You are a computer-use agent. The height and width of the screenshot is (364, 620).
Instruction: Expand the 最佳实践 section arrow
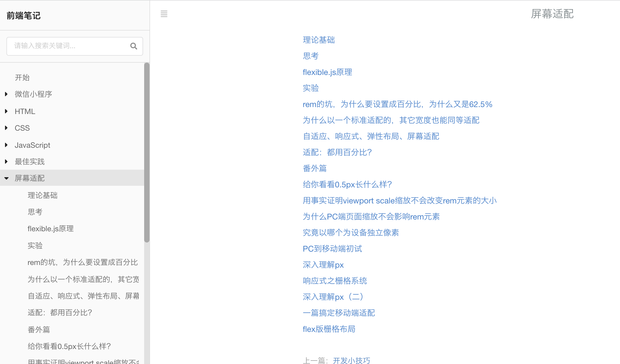pyautogui.click(x=6, y=161)
